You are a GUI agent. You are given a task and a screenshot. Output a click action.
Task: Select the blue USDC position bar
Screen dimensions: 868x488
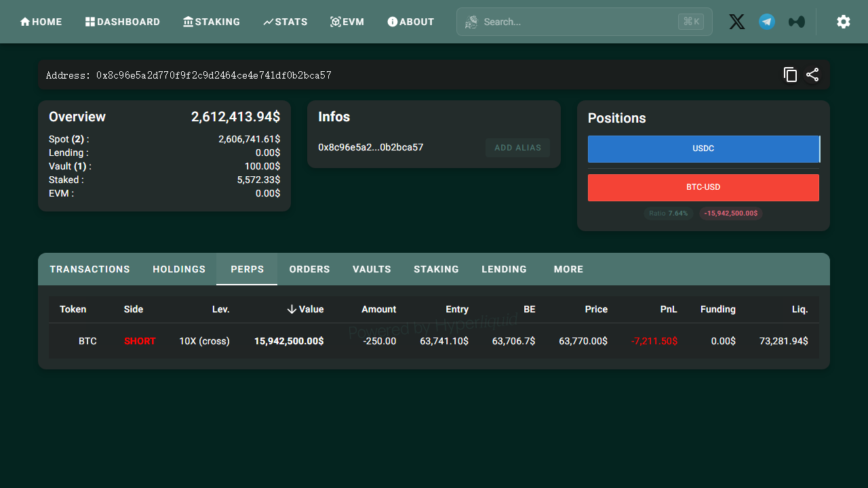(x=703, y=148)
